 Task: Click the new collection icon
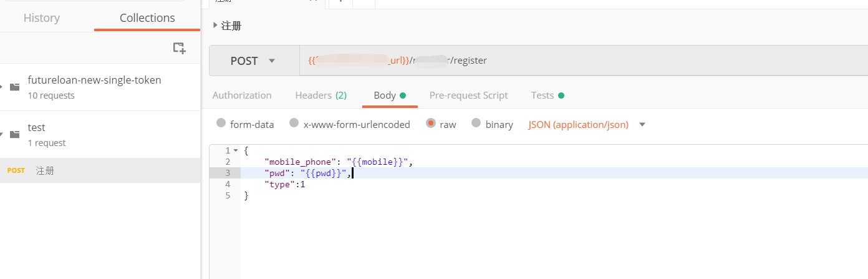pyautogui.click(x=179, y=48)
